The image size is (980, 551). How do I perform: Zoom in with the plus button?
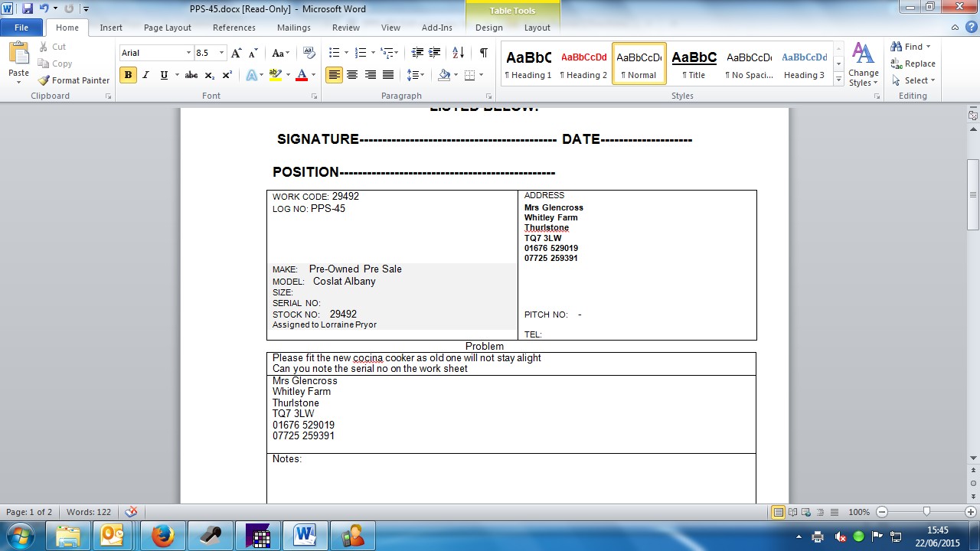(970, 512)
